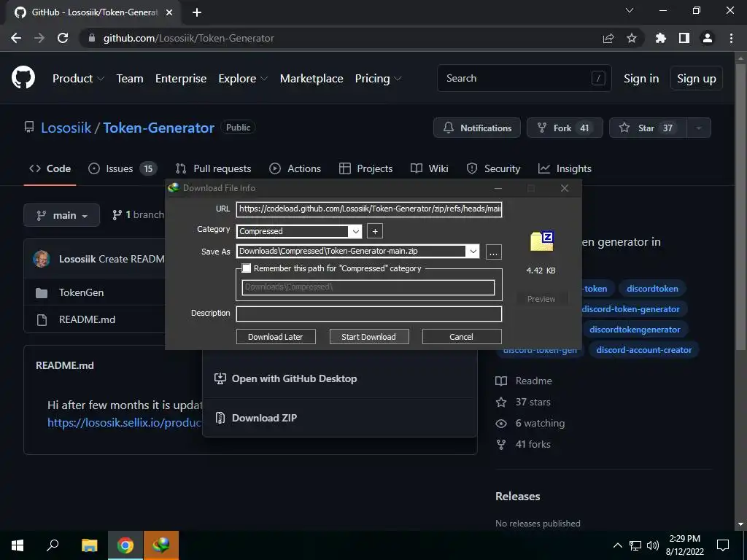Open the share page icon in address bar

click(608, 38)
